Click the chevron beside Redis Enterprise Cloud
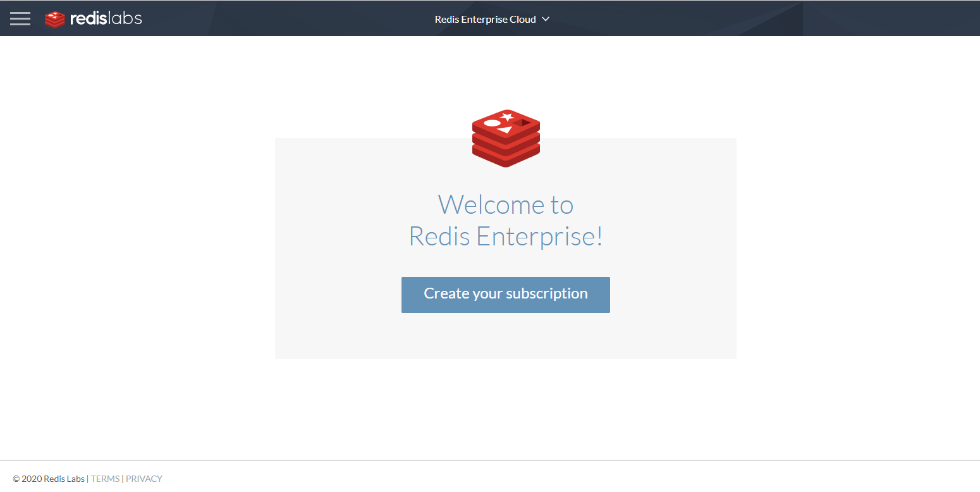Viewport: 980px width, 492px height. click(x=546, y=19)
